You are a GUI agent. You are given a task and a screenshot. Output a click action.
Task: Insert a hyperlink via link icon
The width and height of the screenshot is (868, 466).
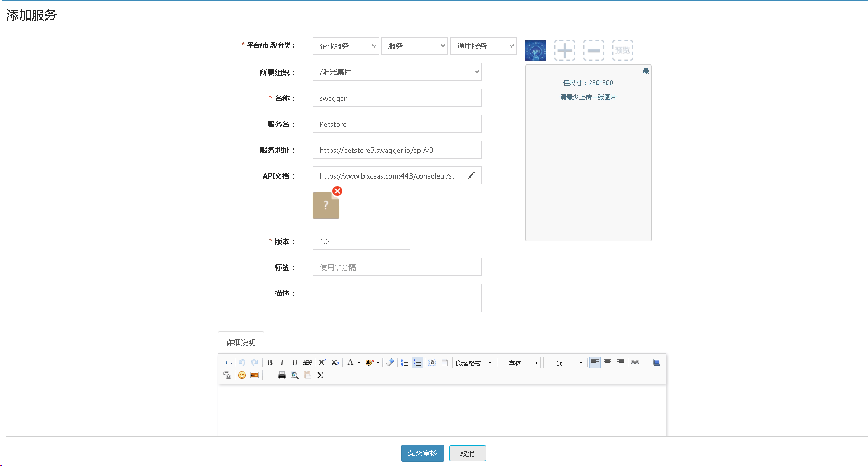click(x=635, y=362)
